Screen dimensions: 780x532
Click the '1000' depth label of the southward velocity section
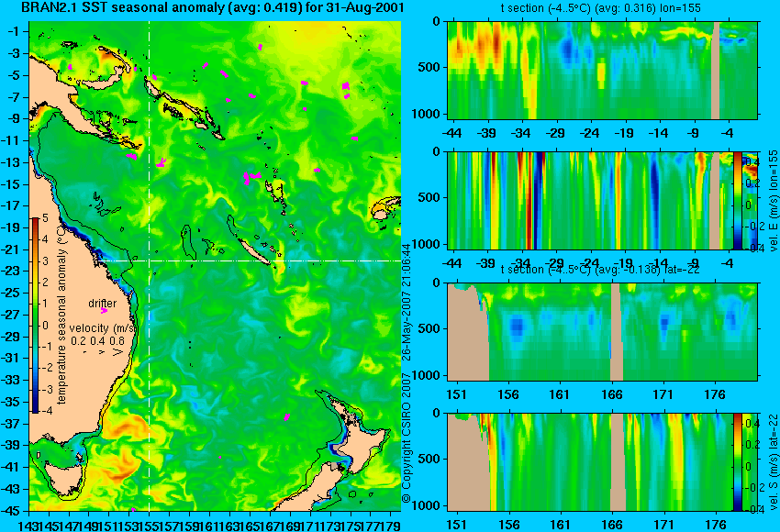pyautogui.click(x=426, y=505)
